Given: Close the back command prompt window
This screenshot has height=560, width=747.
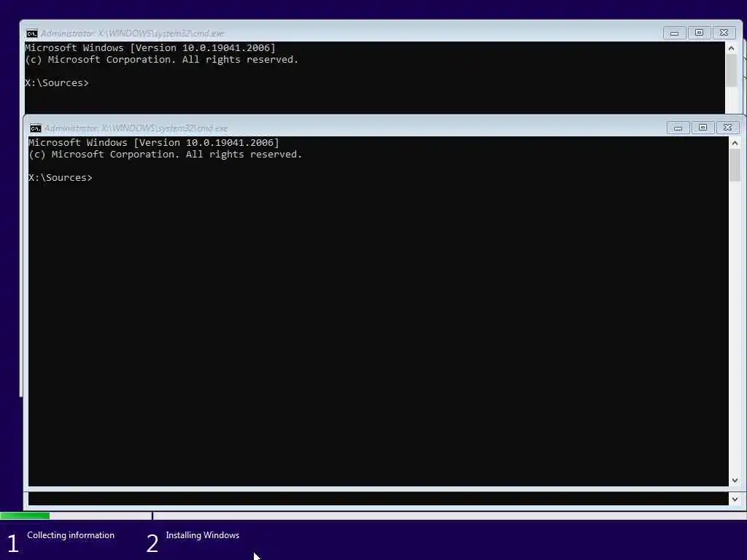Looking at the screenshot, I should 724,33.
